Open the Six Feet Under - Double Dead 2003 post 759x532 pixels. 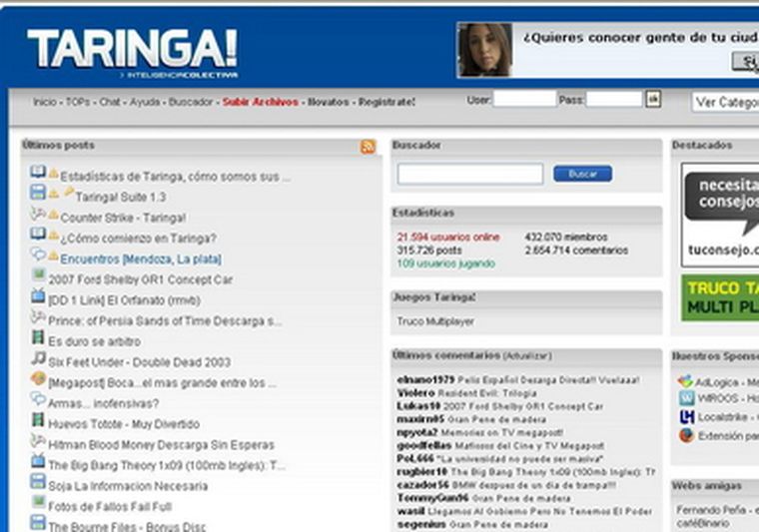click(140, 362)
